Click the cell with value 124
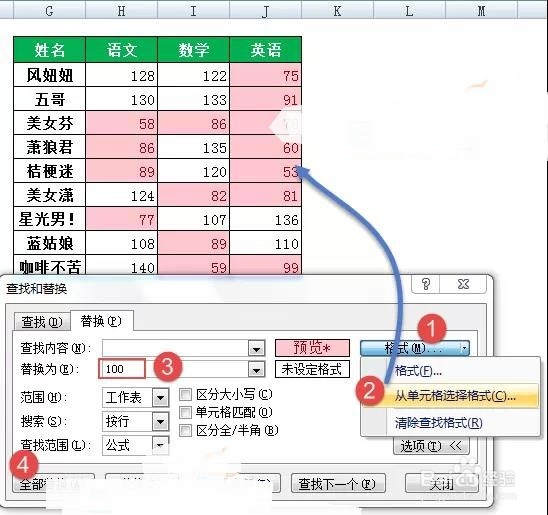The image size is (548, 515). [x=122, y=195]
